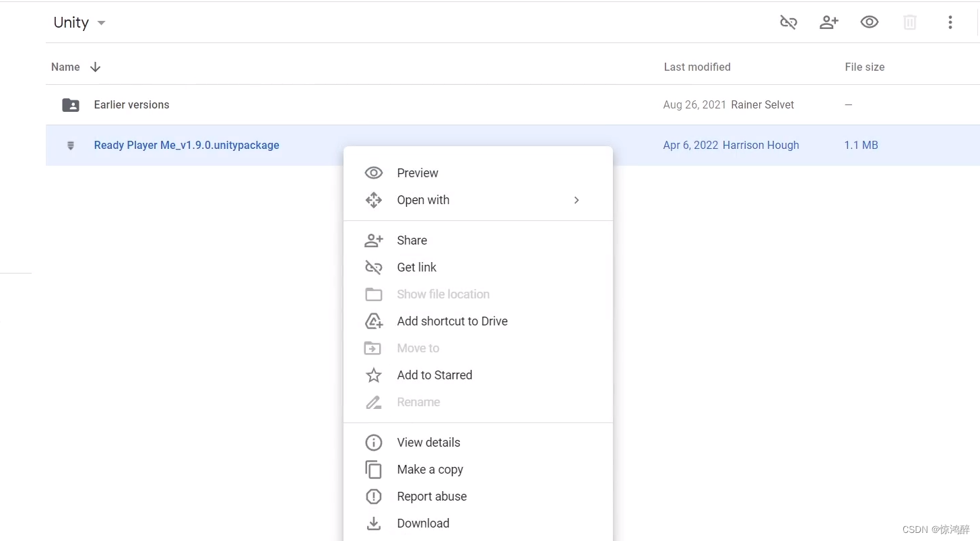Click the Add shortcut to Drive icon
Image resolution: width=980 pixels, height=541 pixels.
374,321
